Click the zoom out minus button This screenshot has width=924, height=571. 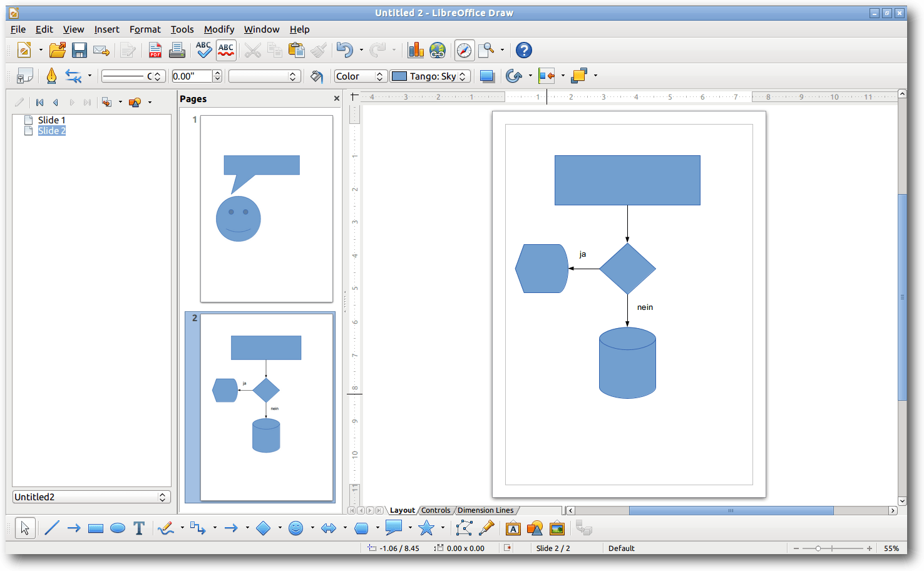[796, 548]
